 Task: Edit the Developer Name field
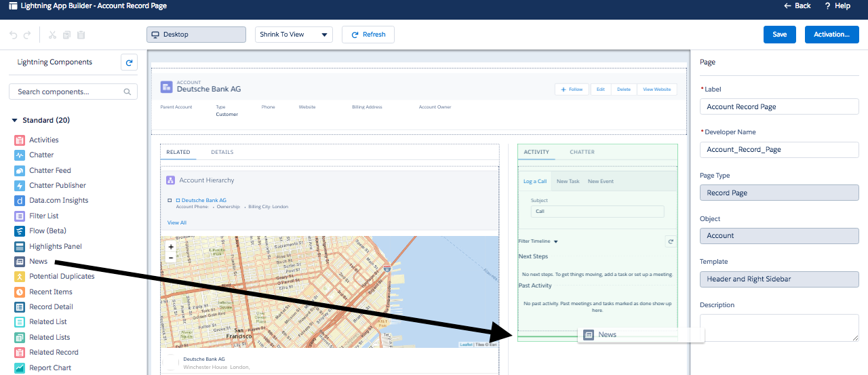(779, 149)
